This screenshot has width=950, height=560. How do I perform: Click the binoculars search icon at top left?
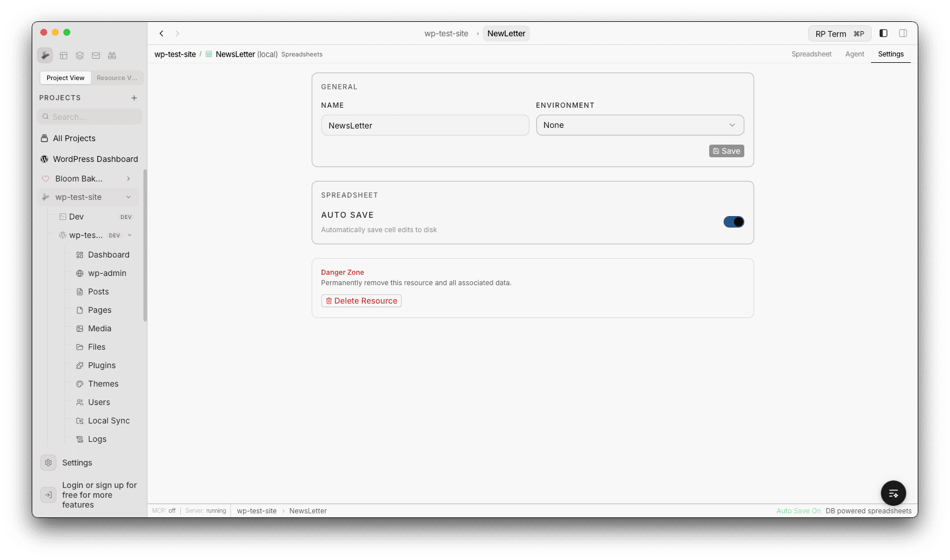[112, 55]
